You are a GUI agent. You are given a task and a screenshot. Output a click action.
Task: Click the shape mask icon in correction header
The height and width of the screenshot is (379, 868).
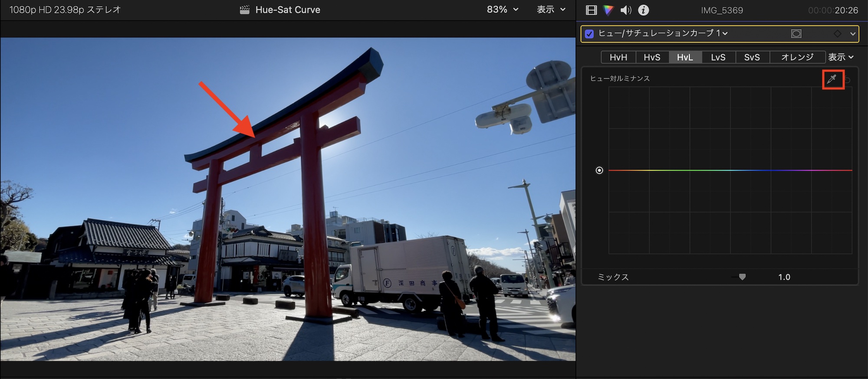[796, 34]
